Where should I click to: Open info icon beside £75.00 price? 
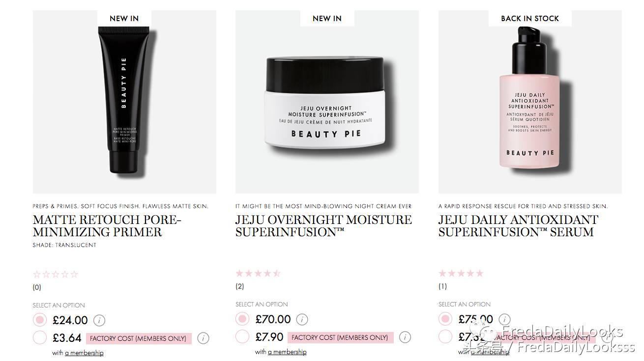coord(504,319)
